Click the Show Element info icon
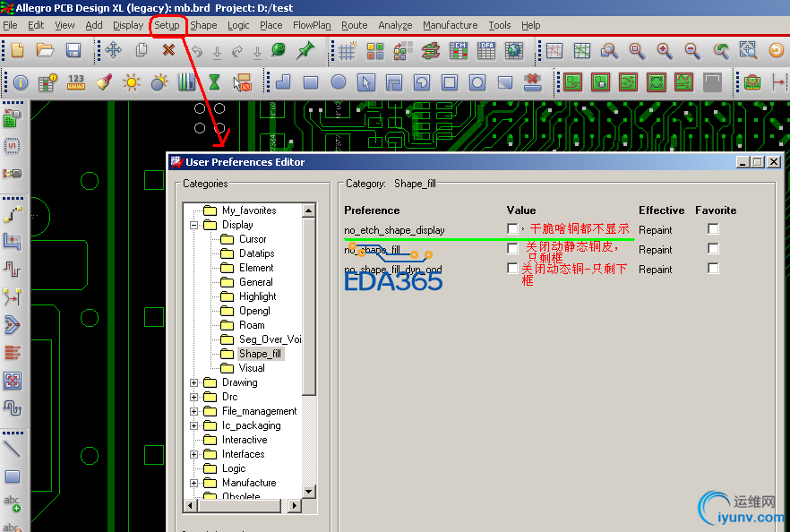This screenshot has width=790, height=532. pos(21,82)
